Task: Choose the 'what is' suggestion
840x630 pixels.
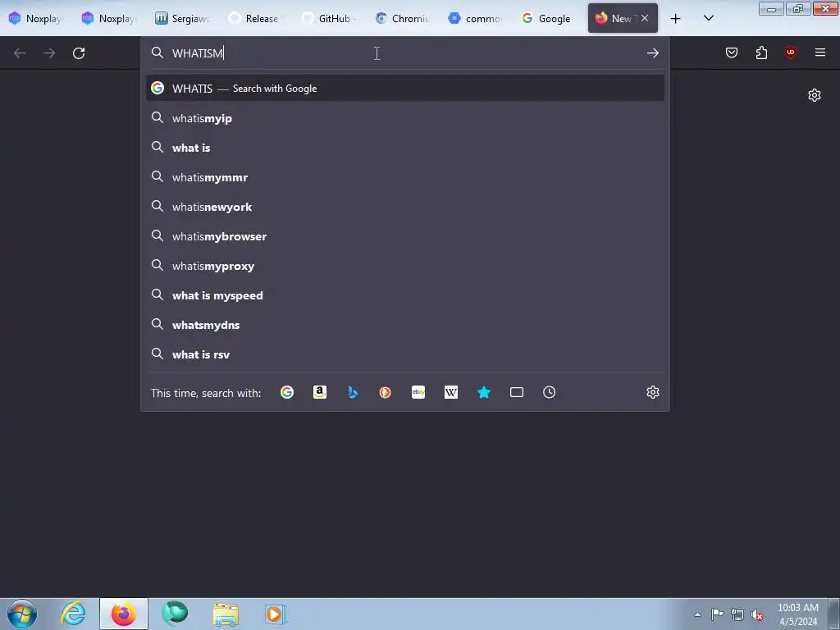Action: pos(405,148)
